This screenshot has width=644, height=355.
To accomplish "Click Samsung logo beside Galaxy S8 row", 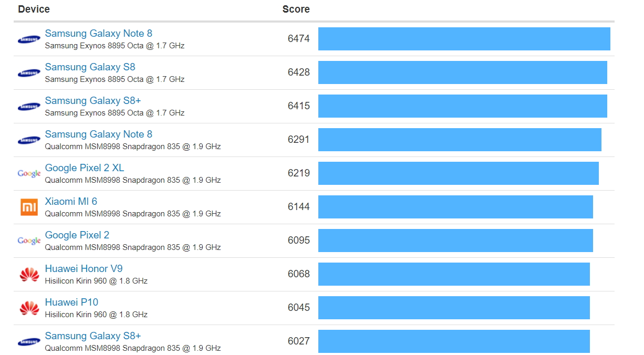I will pyautogui.click(x=29, y=73).
